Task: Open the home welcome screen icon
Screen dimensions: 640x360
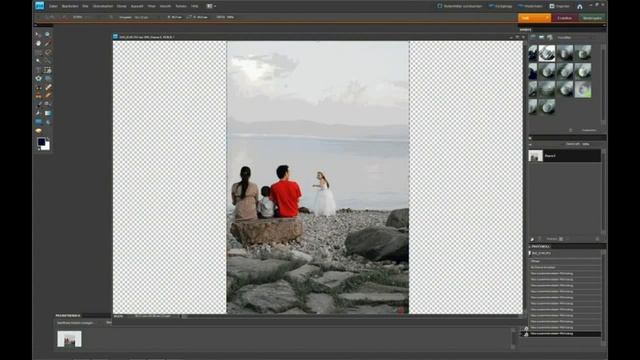Action: pos(580,6)
